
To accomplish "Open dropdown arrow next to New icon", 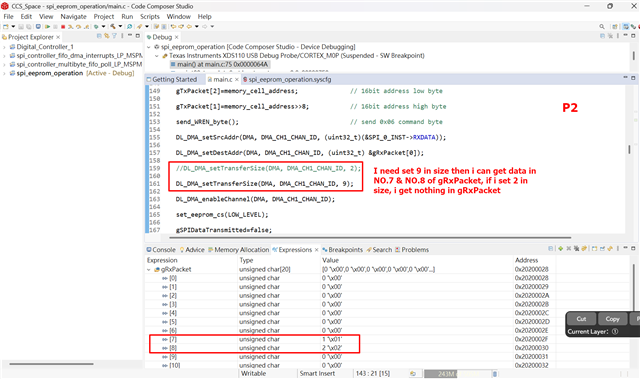I will tap(13, 27).
